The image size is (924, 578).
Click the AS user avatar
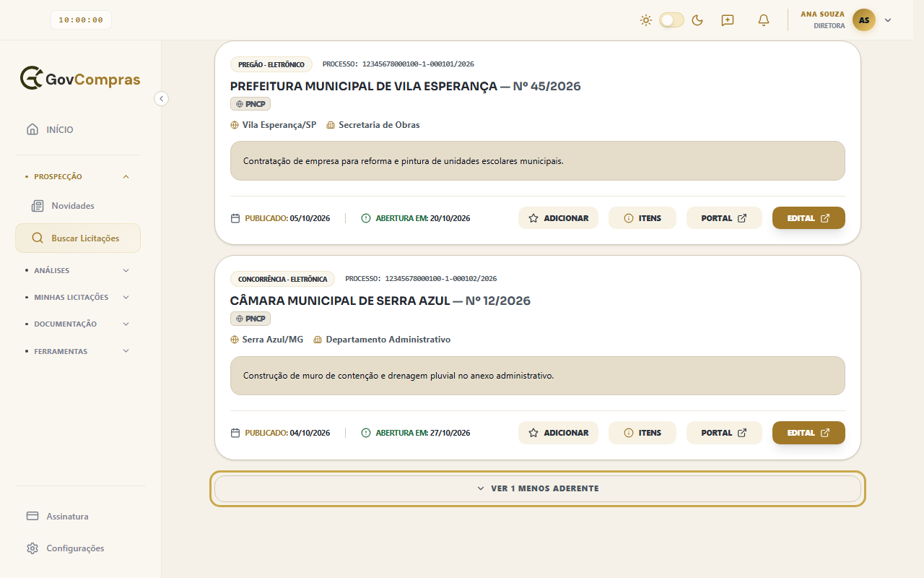864,20
